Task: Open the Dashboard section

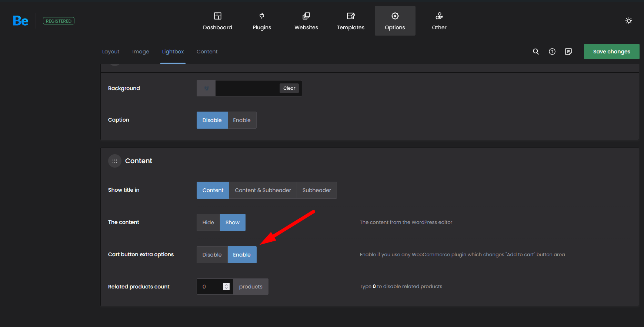Action: pos(217,21)
